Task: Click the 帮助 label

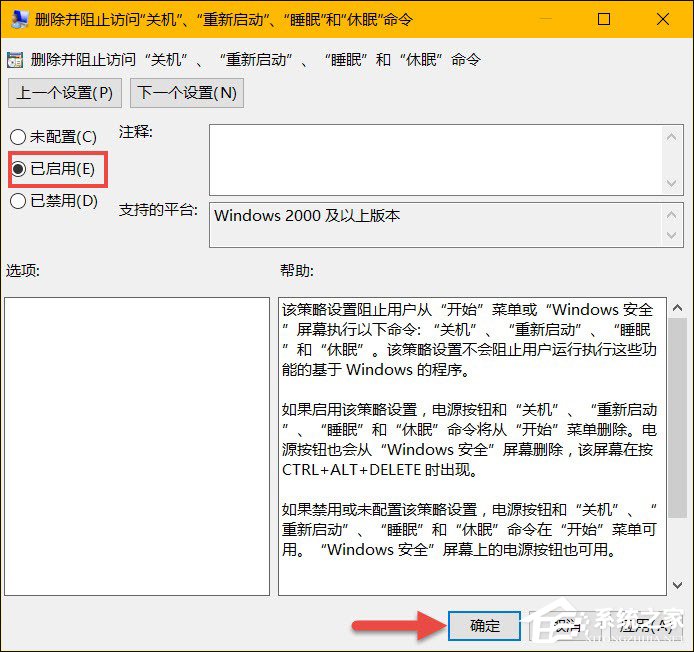Action: tap(297, 270)
